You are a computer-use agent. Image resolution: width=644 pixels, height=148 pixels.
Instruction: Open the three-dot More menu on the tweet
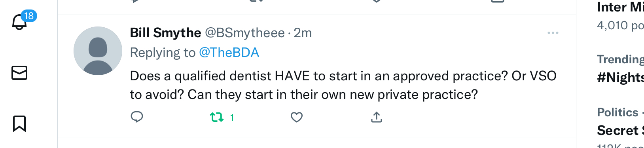click(553, 33)
